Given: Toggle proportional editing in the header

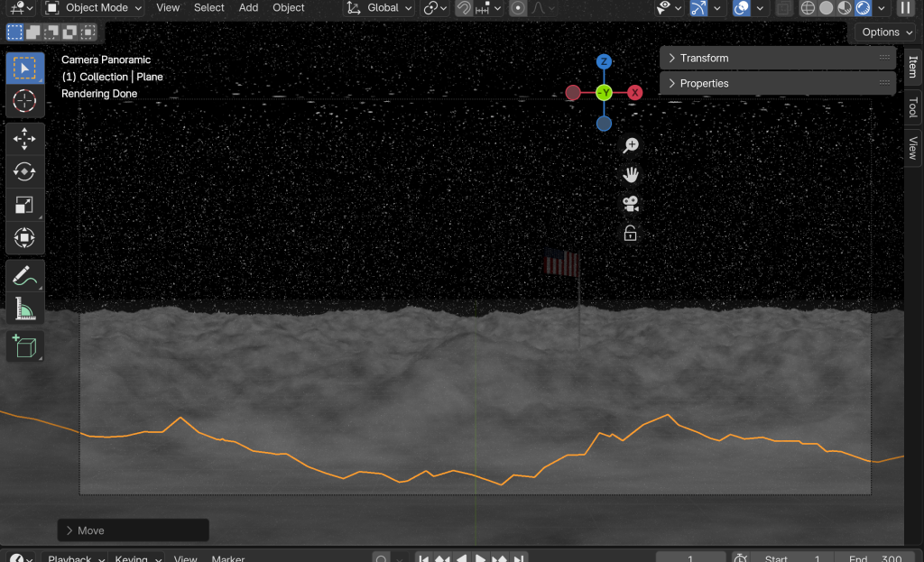Looking at the screenshot, I should (x=518, y=8).
